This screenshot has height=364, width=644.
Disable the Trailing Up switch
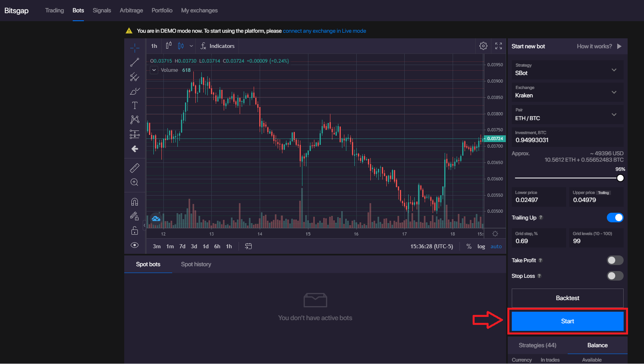[x=615, y=218]
